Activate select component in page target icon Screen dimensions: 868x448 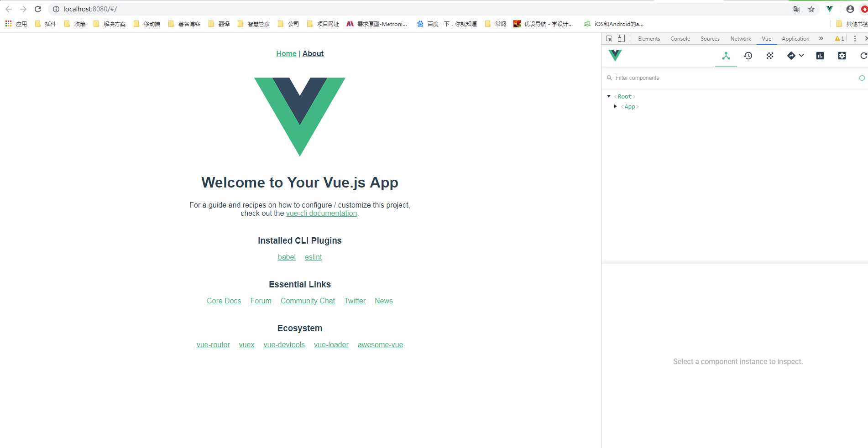coord(862,78)
